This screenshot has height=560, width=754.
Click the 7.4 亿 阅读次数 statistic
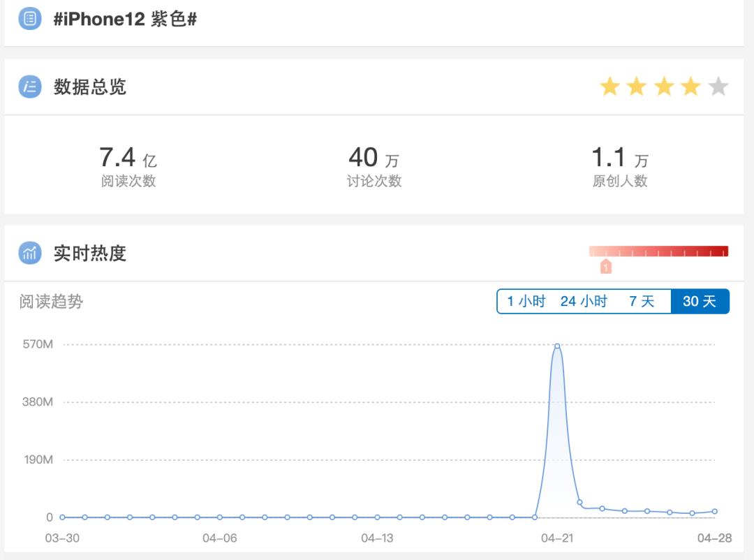128,167
